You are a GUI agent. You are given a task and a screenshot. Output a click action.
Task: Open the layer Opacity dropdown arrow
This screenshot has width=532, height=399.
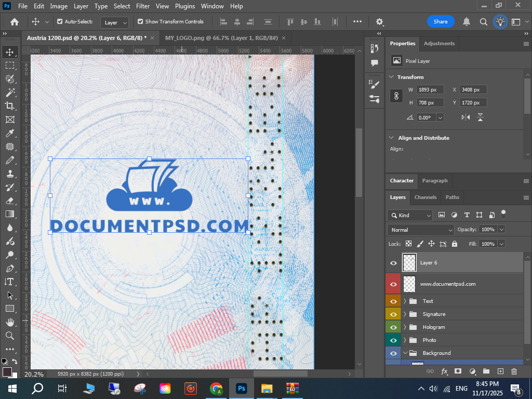point(501,230)
